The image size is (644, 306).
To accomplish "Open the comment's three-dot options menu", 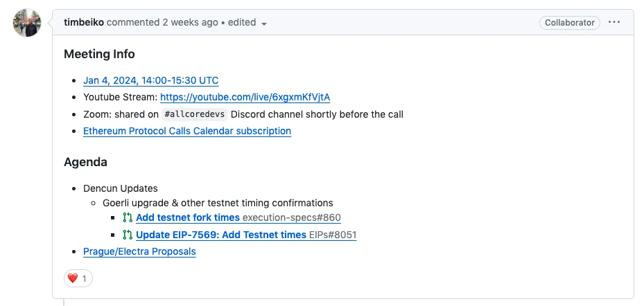I will coord(614,22).
